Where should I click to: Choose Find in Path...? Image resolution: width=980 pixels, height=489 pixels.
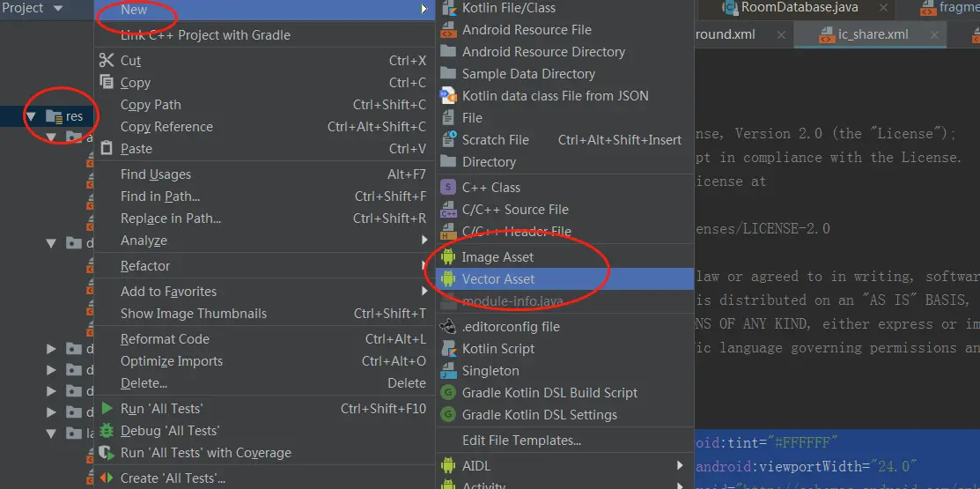pos(264,196)
